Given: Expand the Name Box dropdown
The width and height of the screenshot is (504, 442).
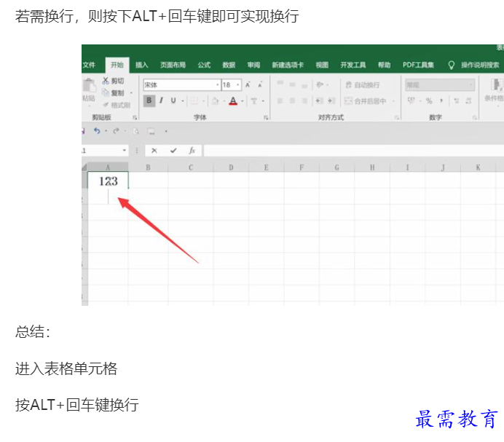Looking at the screenshot, I should tap(124, 151).
